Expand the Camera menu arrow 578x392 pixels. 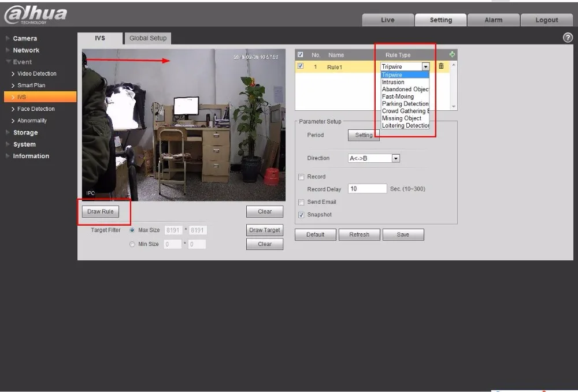pyautogui.click(x=8, y=38)
